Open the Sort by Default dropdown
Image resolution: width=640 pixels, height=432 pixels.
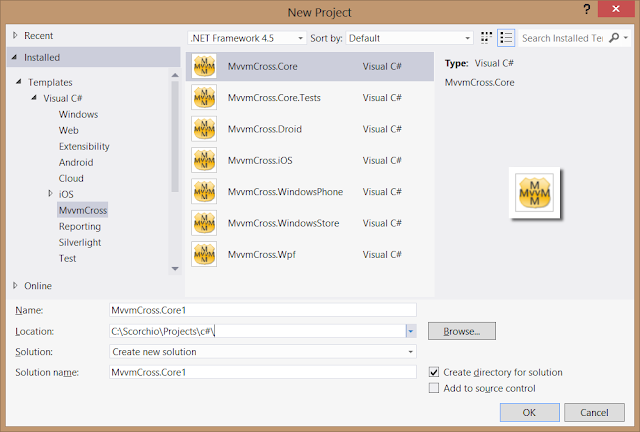[409, 38]
